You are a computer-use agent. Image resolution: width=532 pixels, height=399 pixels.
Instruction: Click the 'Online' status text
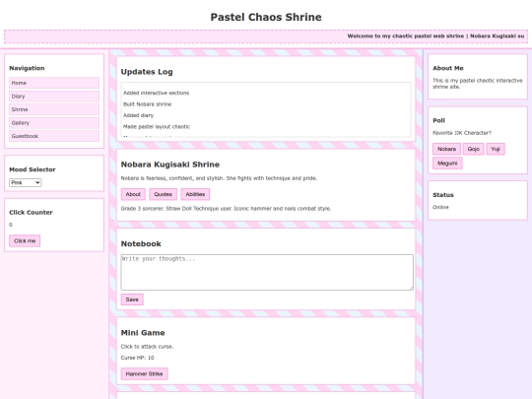click(440, 207)
